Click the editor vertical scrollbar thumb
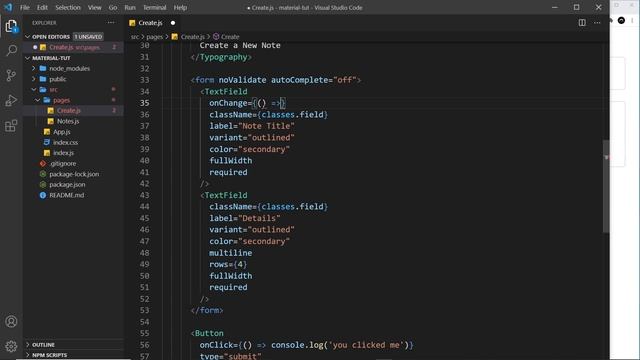 [606, 186]
